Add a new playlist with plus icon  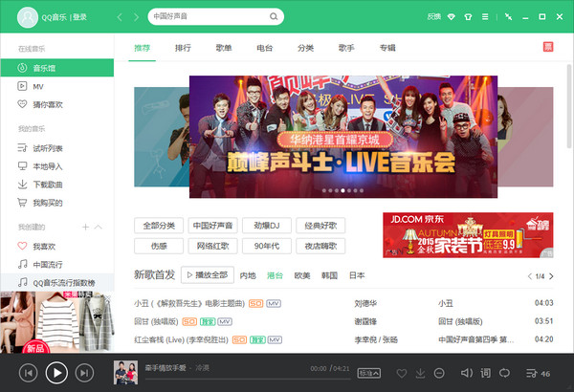pos(85,227)
